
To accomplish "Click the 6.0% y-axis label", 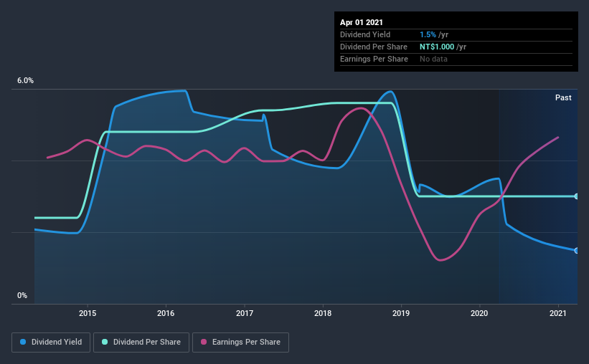I will 25,81.
